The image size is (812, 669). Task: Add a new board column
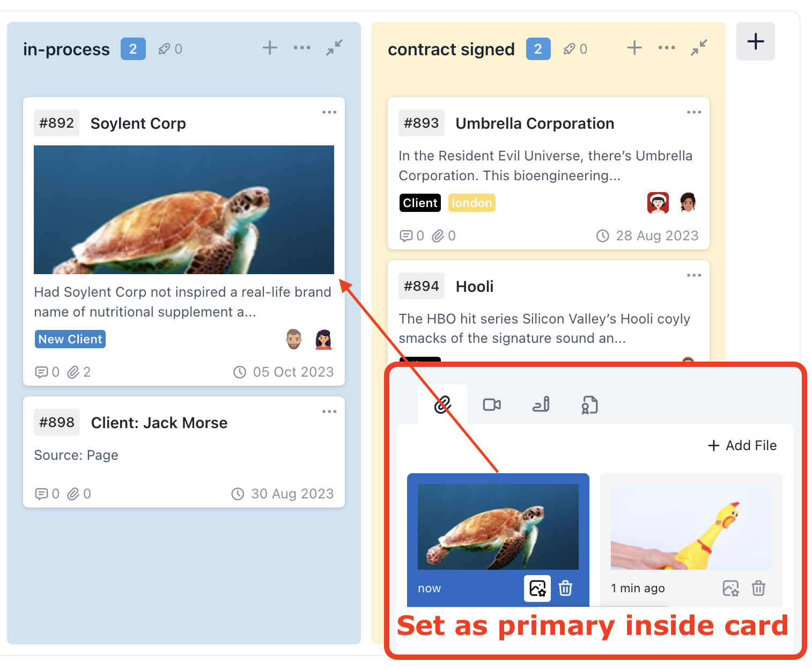756,41
